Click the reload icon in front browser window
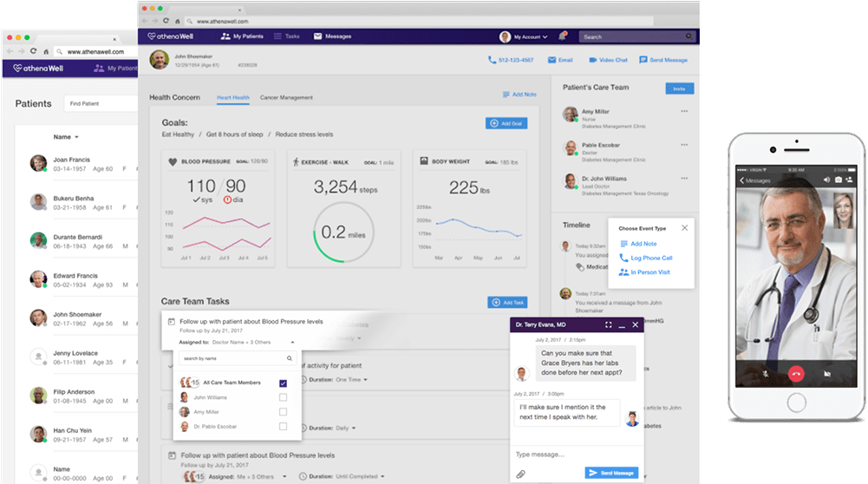Viewport: 868px width, 484px height. click(166, 21)
